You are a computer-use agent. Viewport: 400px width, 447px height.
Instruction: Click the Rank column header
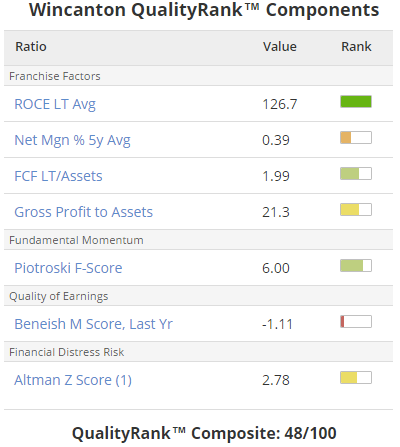click(356, 47)
